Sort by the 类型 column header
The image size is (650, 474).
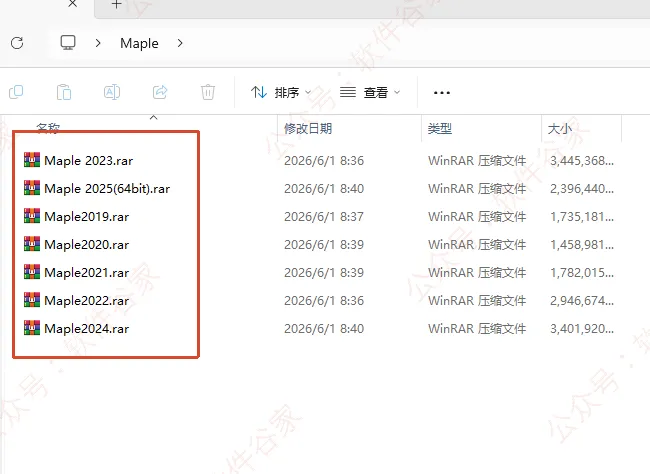(x=439, y=128)
